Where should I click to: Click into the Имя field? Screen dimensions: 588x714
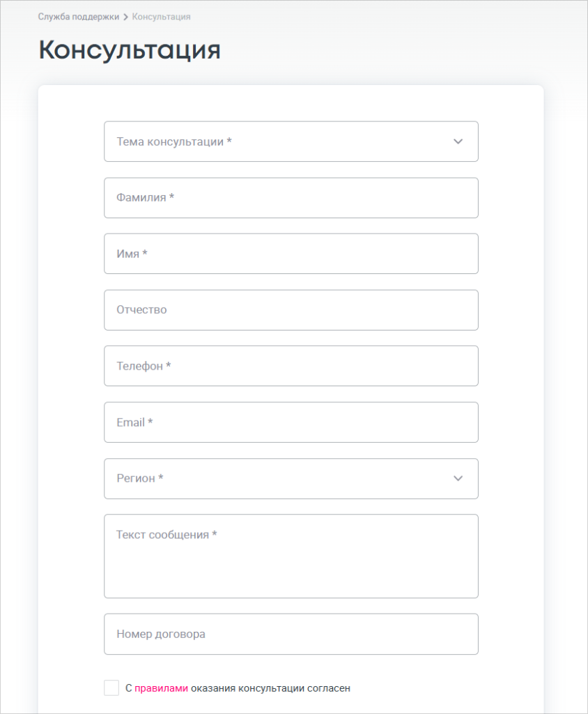pyautogui.click(x=291, y=254)
